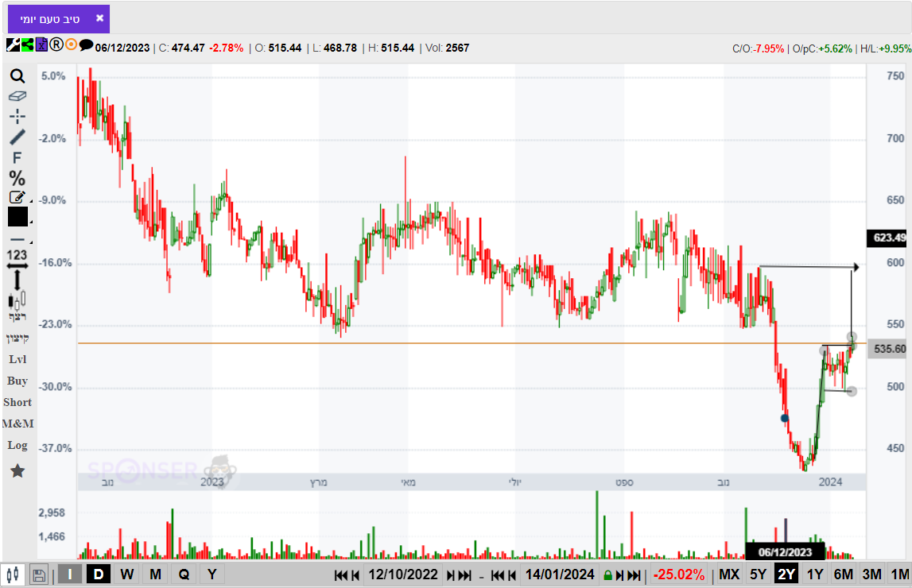Click bottom-left candlestick chart icon
The height and width of the screenshot is (588, 912).
(13, 574)
